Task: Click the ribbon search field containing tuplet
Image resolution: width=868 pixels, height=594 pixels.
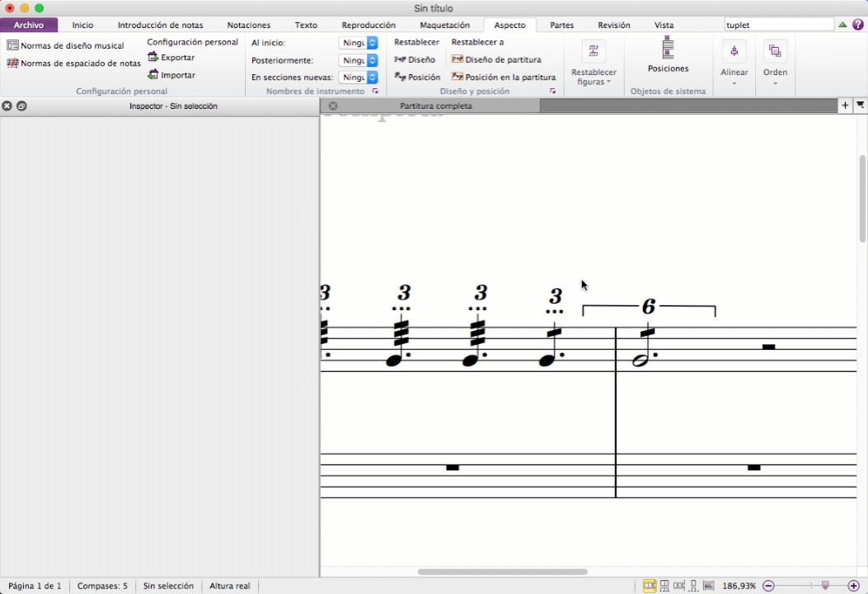Action: [778, 26]
